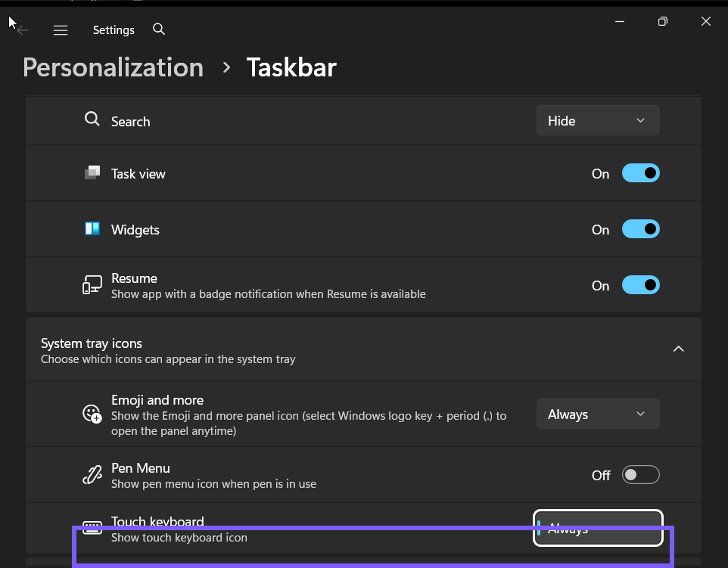Open the Touch keyboard dropdown
This screenshot has width=728, height=568.
[x=598, y=528]
